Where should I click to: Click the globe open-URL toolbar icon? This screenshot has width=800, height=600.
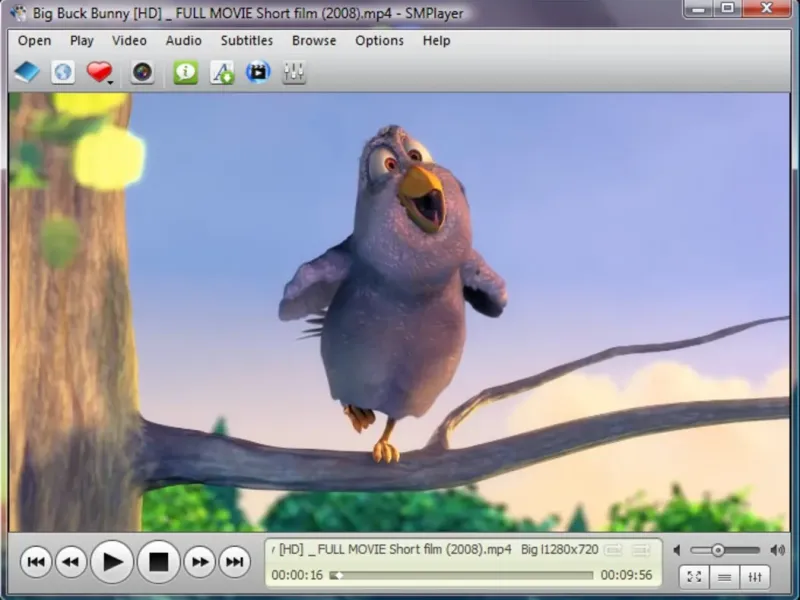[x=63, y=72]
